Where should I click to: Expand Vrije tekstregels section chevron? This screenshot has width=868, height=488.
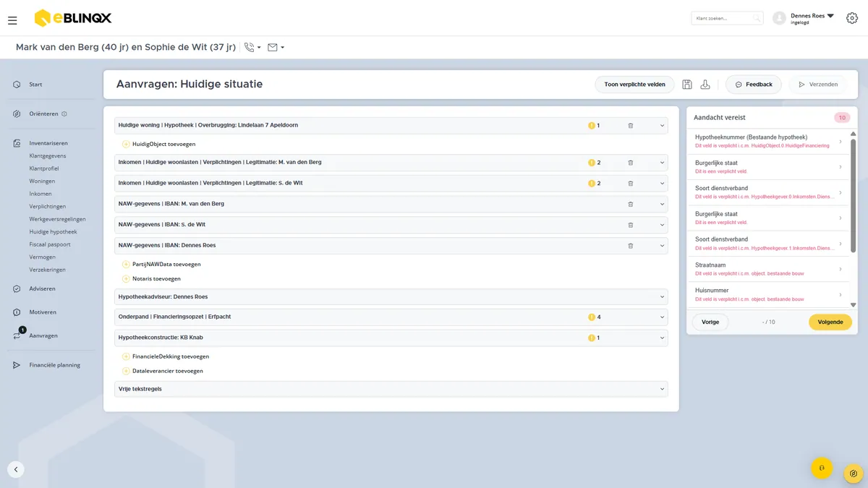tap(662, 389)
